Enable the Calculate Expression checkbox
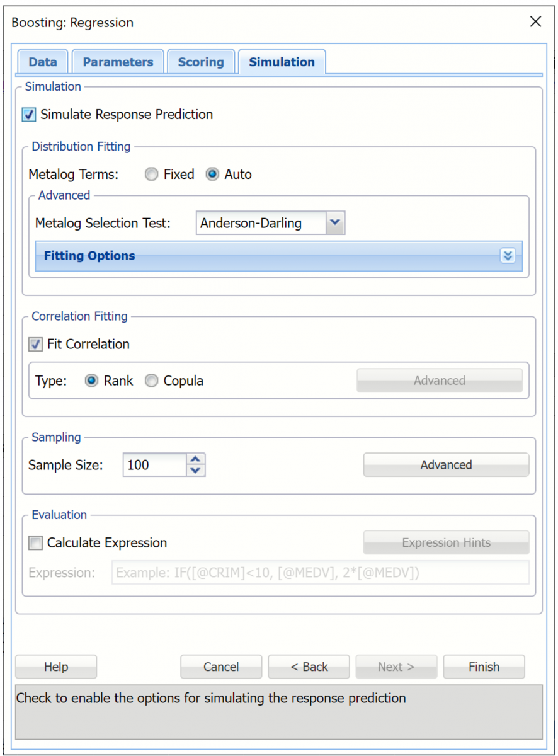The image size is (558, 756). (36, 543)
